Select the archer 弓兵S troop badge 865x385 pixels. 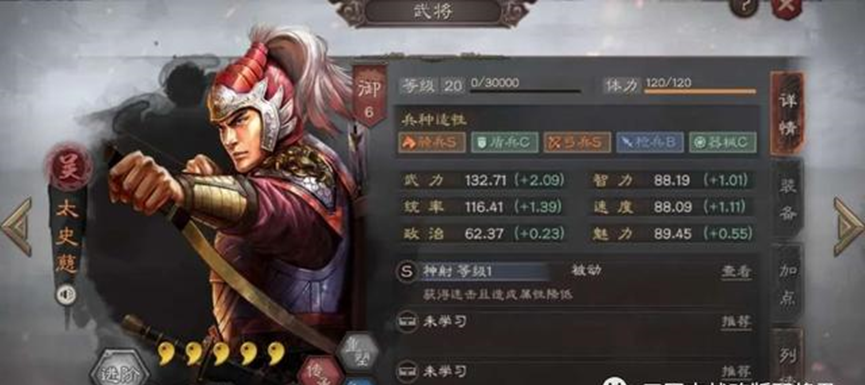point(577,142)
